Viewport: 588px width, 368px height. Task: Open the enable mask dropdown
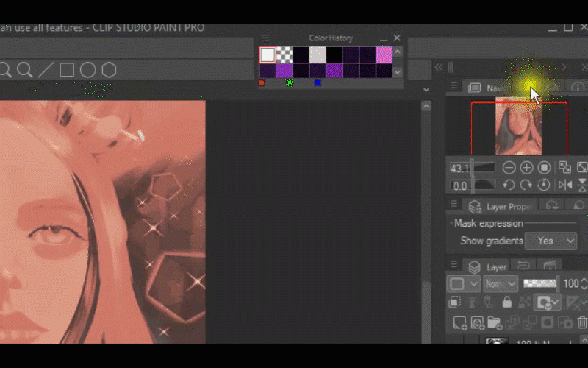point(547,302)
